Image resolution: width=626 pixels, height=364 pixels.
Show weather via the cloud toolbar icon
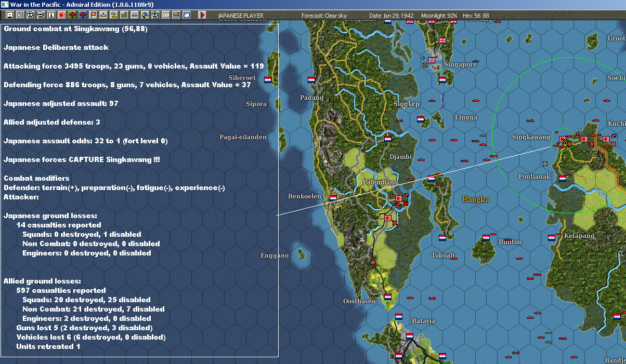[x=186, y=15]
